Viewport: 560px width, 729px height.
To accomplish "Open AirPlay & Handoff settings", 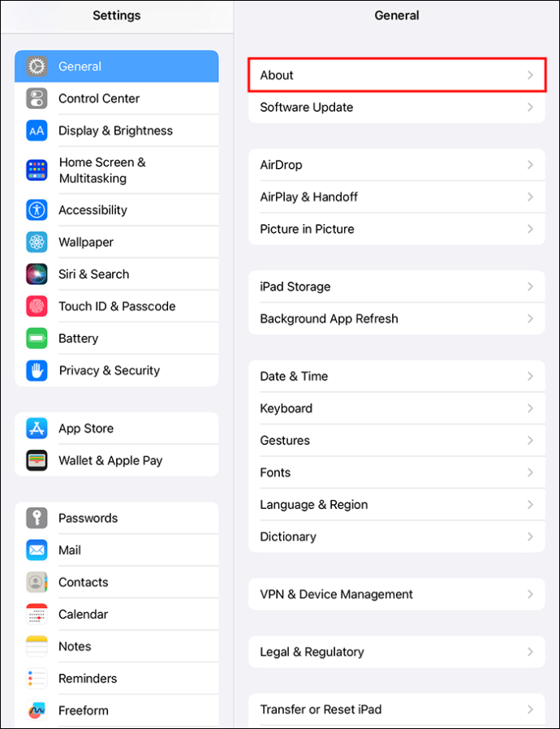I will [x=396, y=197].
